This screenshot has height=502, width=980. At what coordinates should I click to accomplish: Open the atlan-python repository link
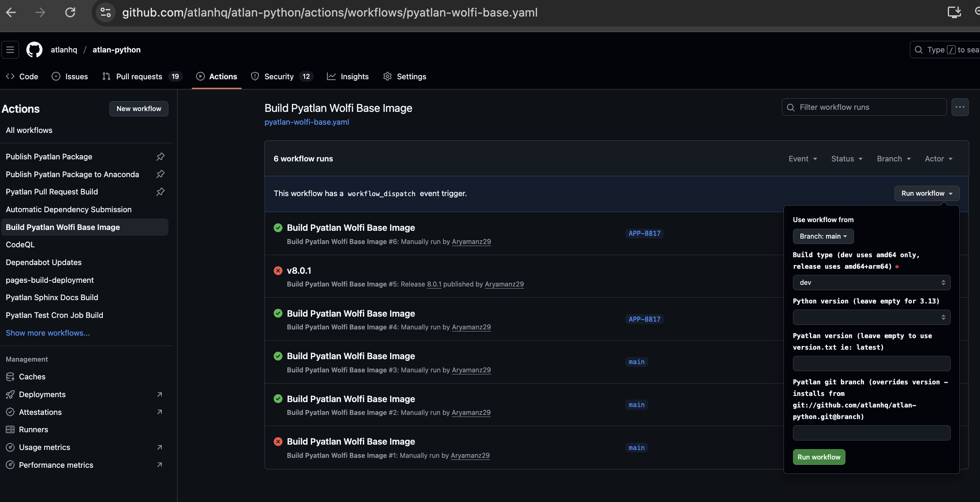click(116, 50)
